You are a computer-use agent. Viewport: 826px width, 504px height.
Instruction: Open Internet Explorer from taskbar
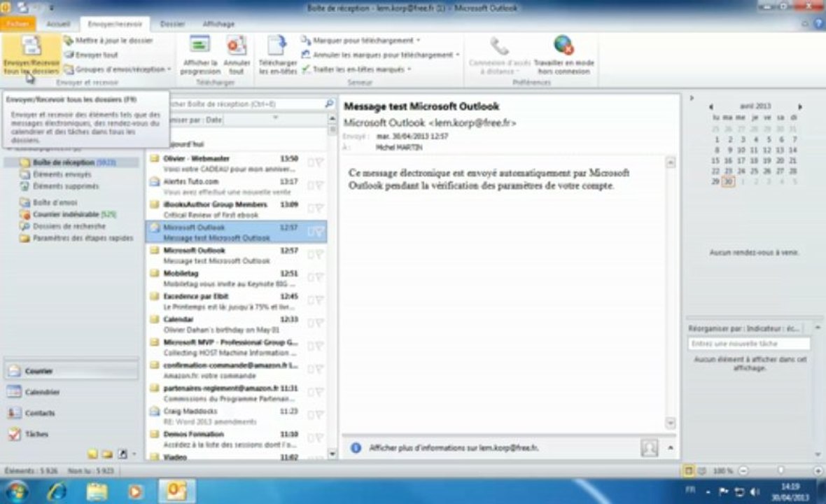coord(57,491)
